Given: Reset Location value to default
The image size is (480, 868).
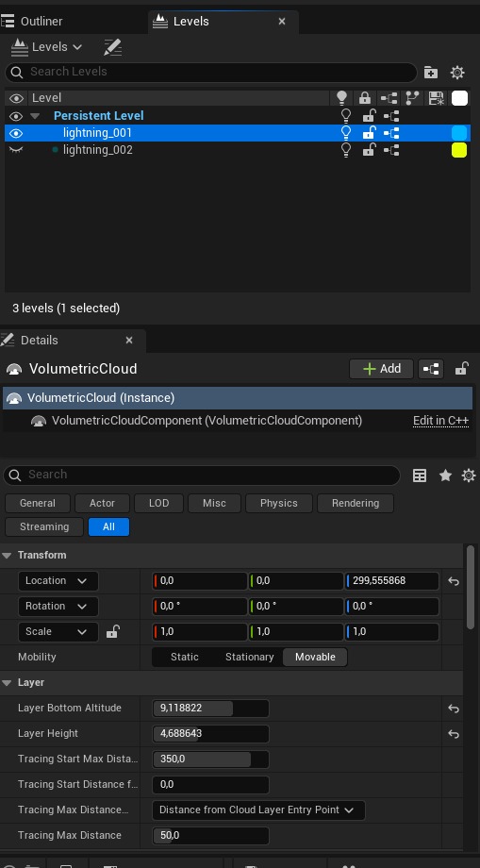Looking at the screenshot, I should coord(454,581).
